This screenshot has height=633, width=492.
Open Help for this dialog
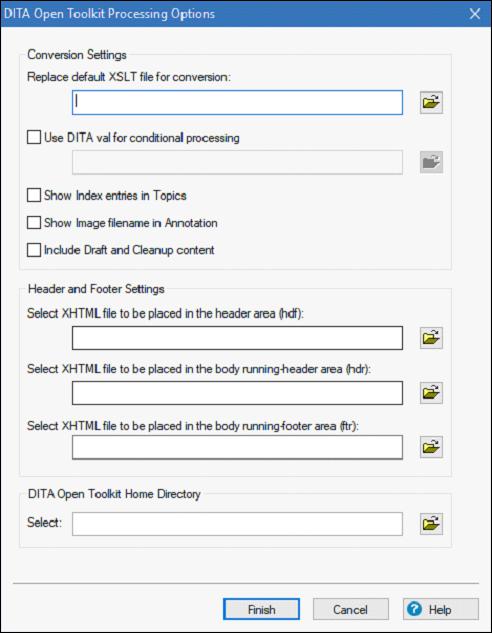441,609
